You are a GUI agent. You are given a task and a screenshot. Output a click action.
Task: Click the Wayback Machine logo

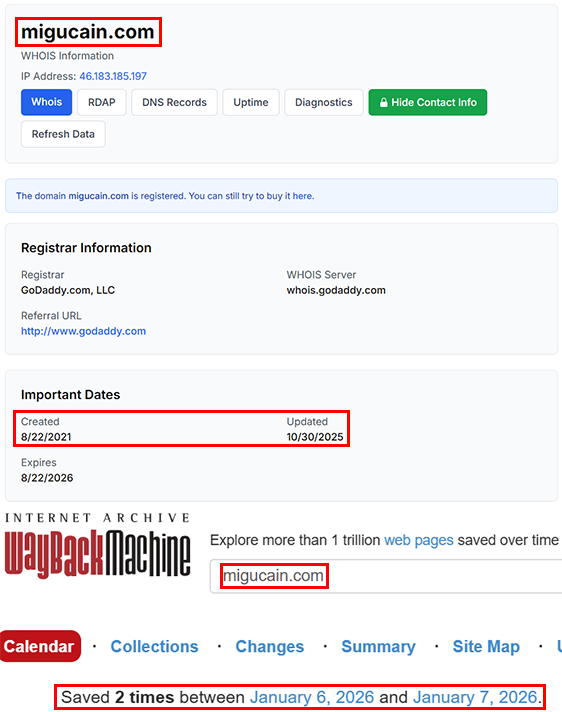pyautogui.click(x=98, y=546)
